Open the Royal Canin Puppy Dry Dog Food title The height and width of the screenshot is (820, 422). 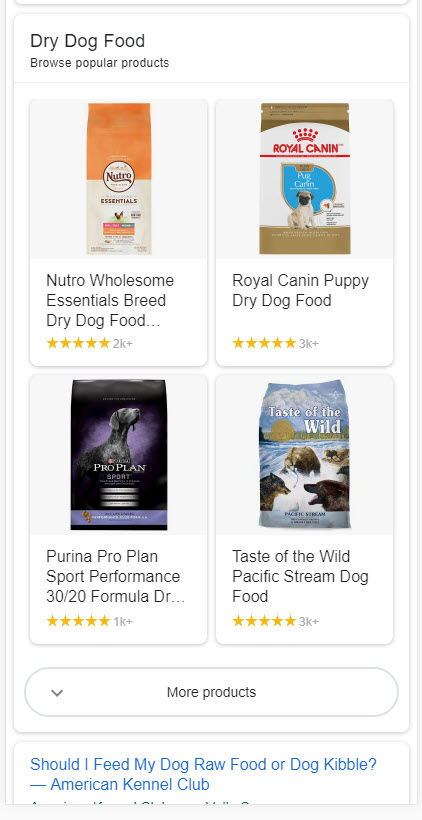(x=300, y=291)
